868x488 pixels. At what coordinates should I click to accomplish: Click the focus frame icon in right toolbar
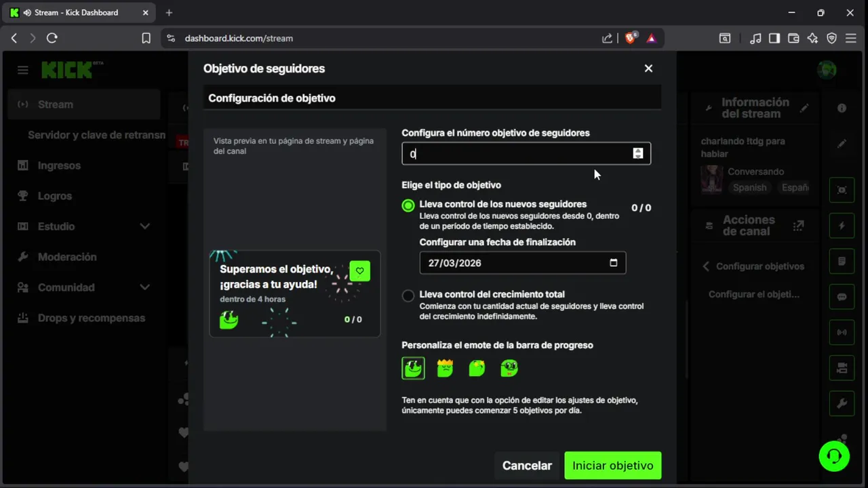click(842, 190)
